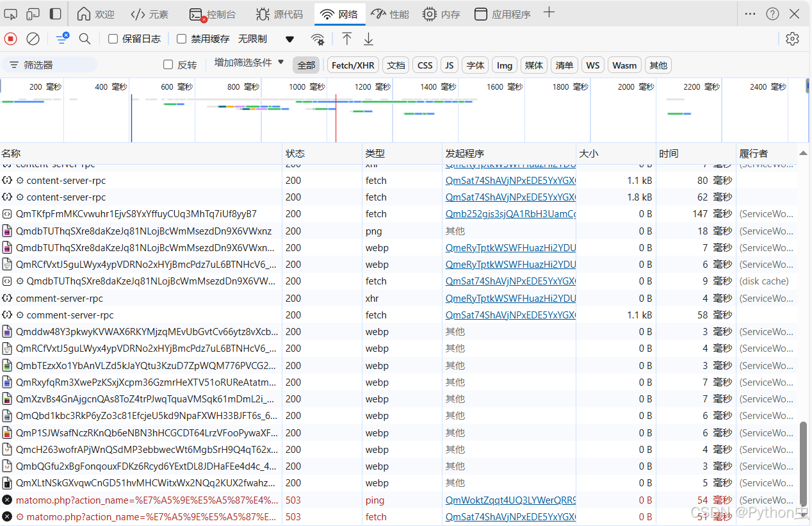Image resolution: width=812 pixels, height=526 pixels.
Task: Toggle the 清单 type filter
Action: pos(565,65)
